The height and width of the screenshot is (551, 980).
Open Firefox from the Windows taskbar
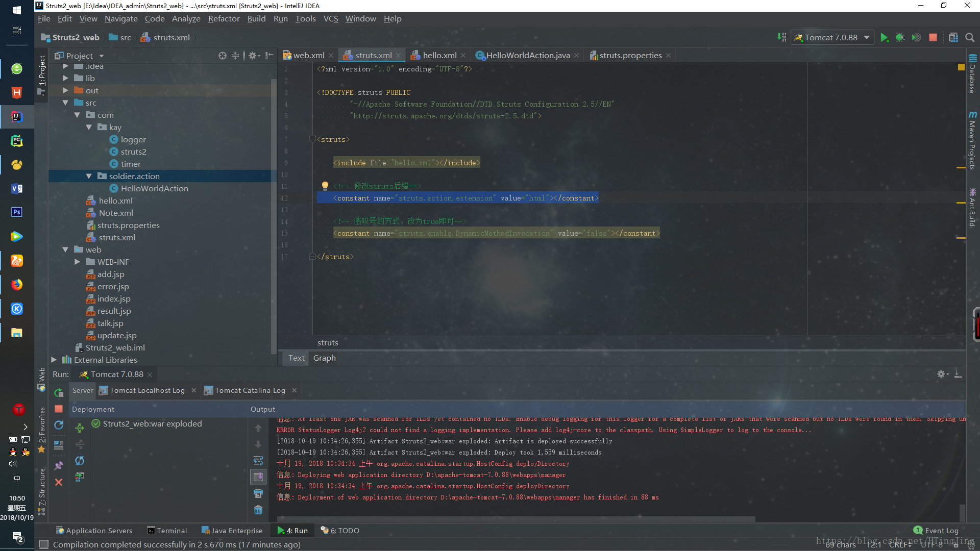(17, 285)
